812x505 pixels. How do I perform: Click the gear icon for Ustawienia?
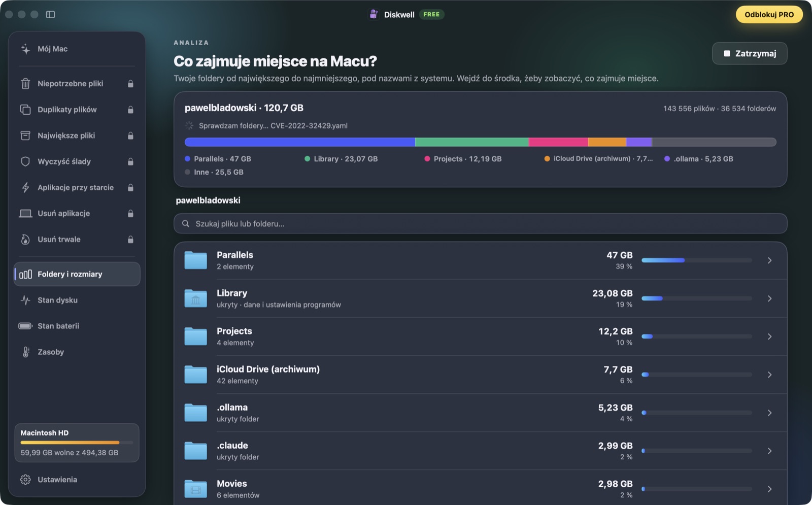click(25, 480)
